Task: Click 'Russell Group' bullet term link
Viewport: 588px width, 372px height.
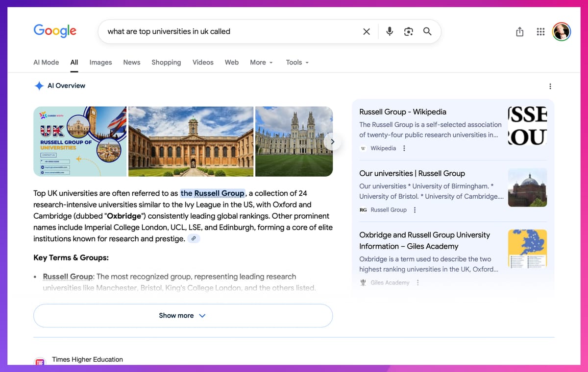Action: [68, 277]
